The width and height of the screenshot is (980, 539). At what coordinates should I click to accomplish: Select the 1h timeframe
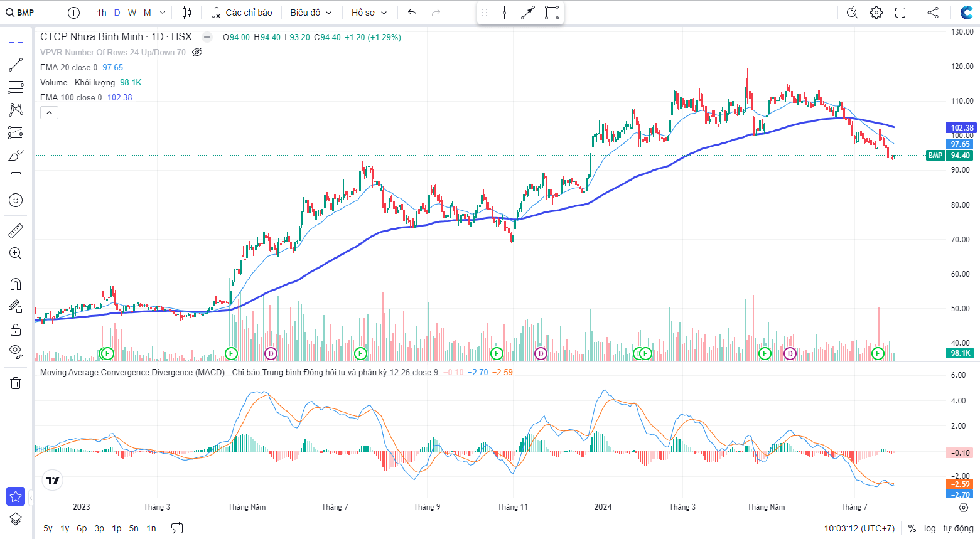coord(102,13)
